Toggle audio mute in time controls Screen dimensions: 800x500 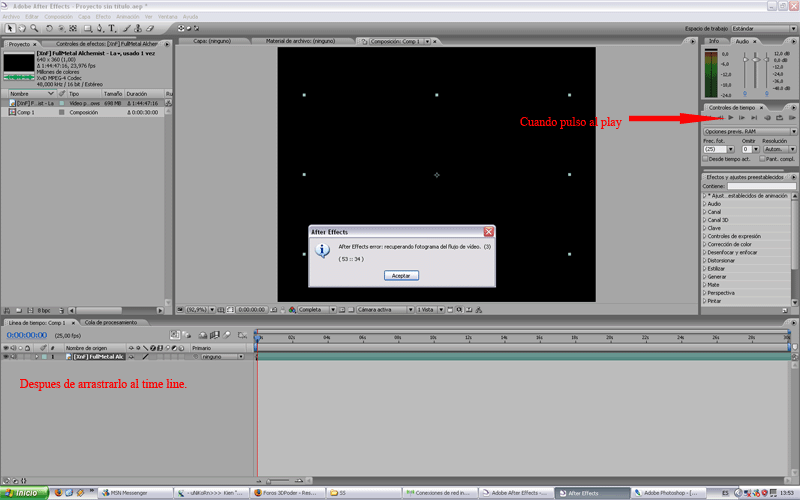pyautogui.click(x=767, y=118)
